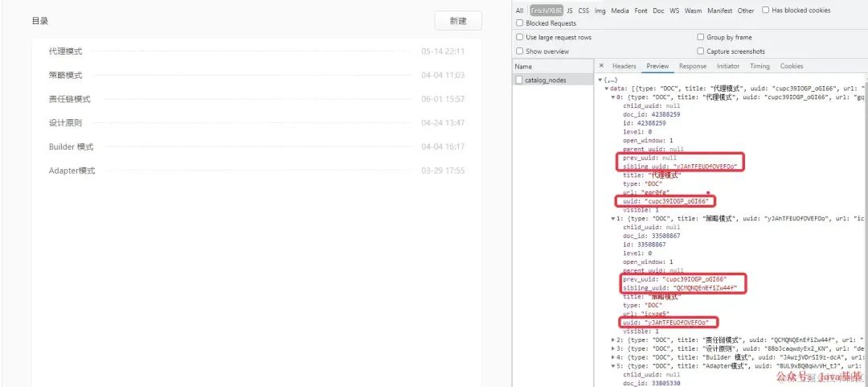Click the 目录 heading
This screenshot has height=387, width=868.
[40, 21]
